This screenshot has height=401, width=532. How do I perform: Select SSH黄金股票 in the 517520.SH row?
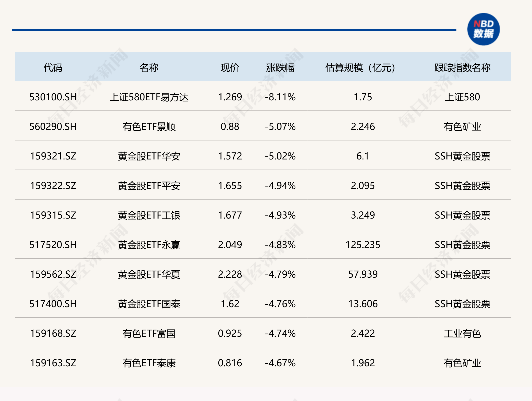point(462,245)
